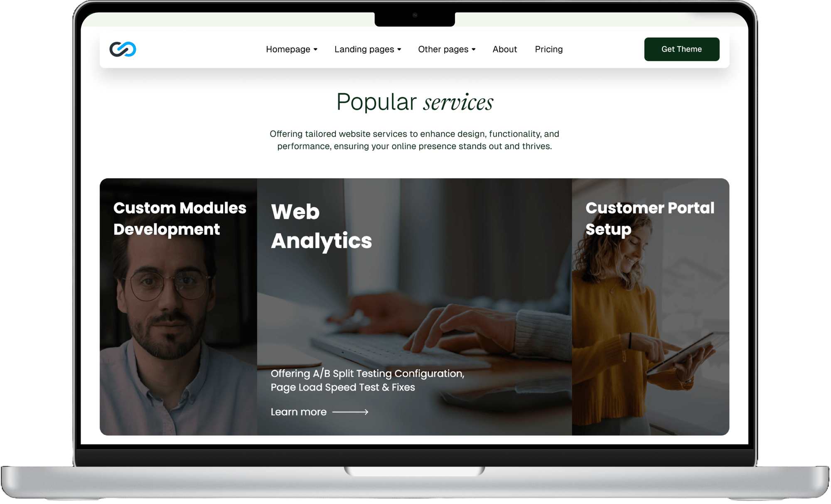831x504 pixels.
Task: Open the Homepage dropdown menu
Action: (x=291, y=49)
